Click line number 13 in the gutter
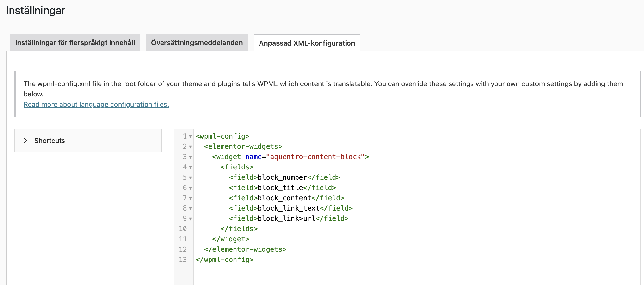The height and width of the screenshot is (285, 644). pos(183,260)
